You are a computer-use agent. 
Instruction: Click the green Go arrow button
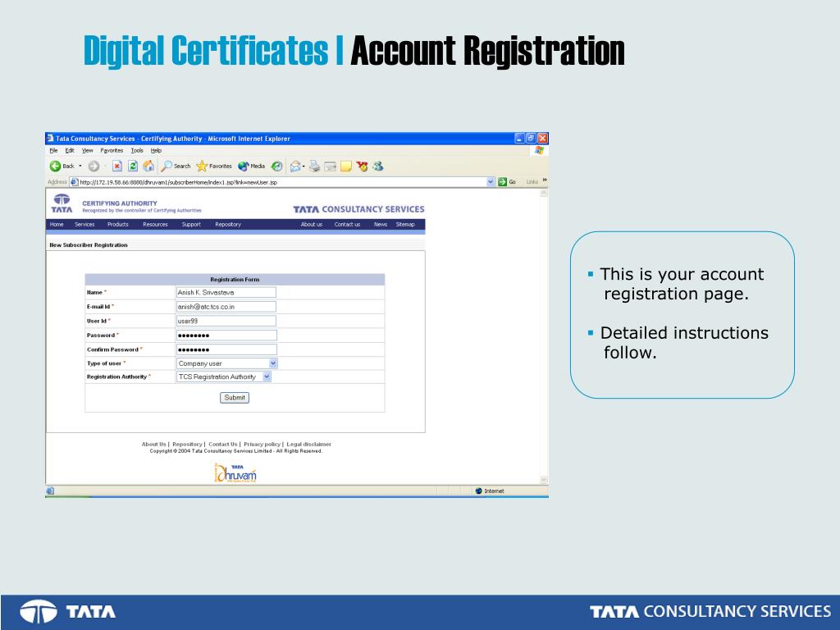[x=503, y=182]
